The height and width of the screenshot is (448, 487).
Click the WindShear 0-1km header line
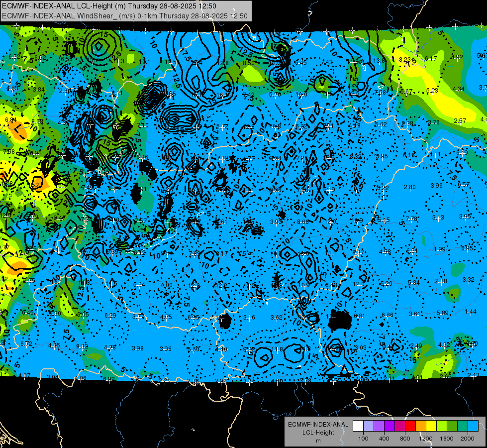(125, 16)
